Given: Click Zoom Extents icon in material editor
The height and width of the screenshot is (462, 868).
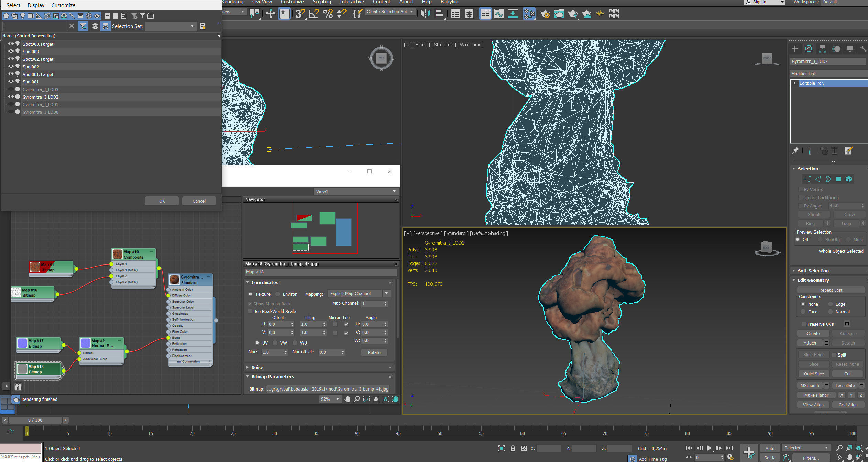Looking at the screenshot, I should coord(376,399).
